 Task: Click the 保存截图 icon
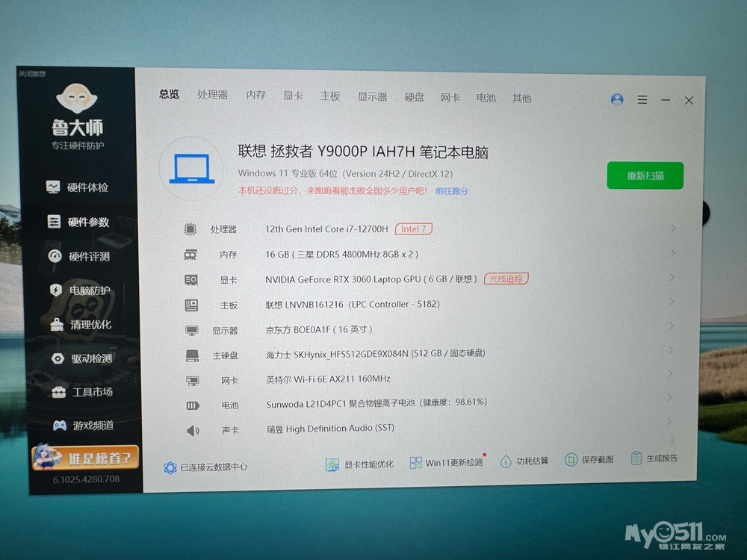[571, 460]
